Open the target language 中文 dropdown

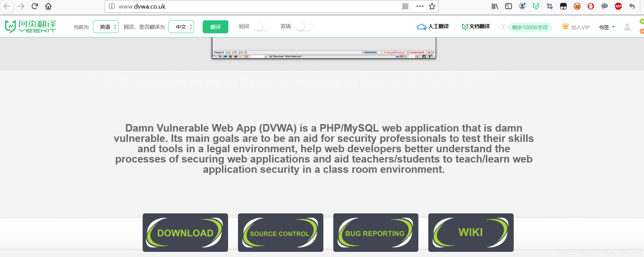click(181, 27)
